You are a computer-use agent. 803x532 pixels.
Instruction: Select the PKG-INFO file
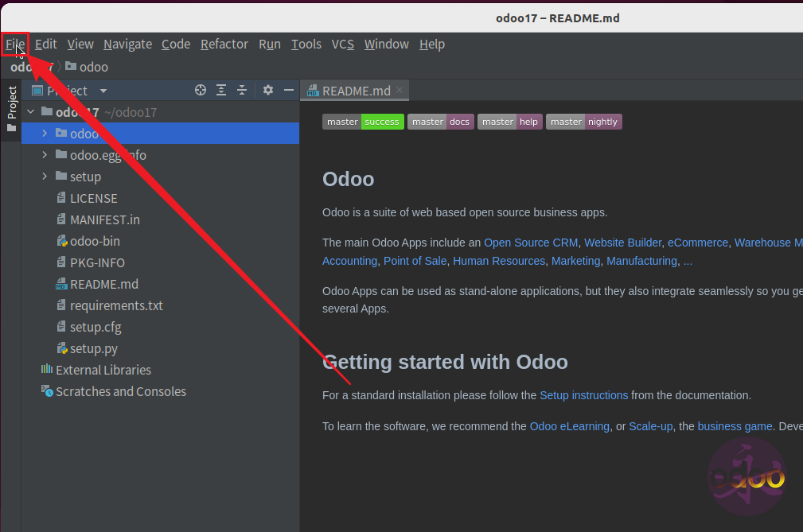pyautogui.click(x=160, y=262)
